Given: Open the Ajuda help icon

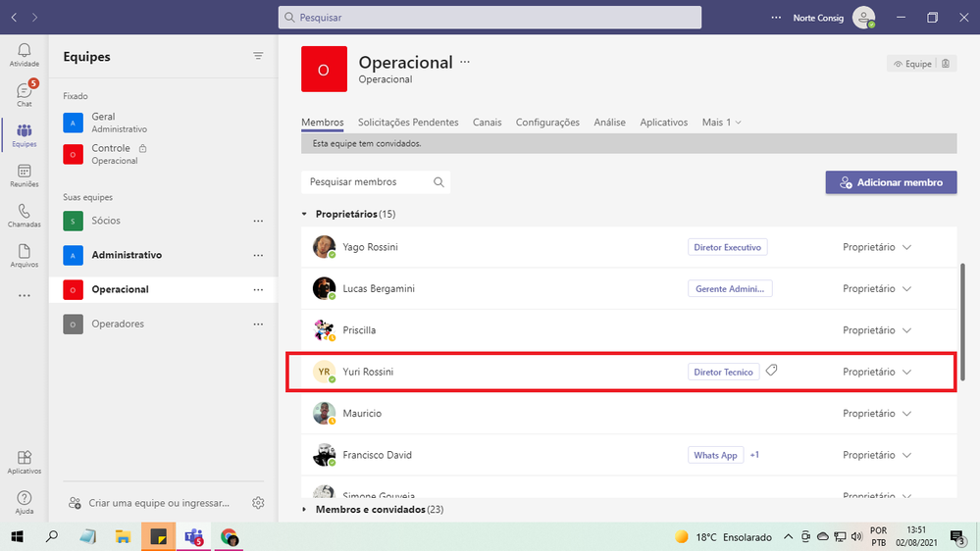Looking at the screenshot, I should tap(24, 502).
